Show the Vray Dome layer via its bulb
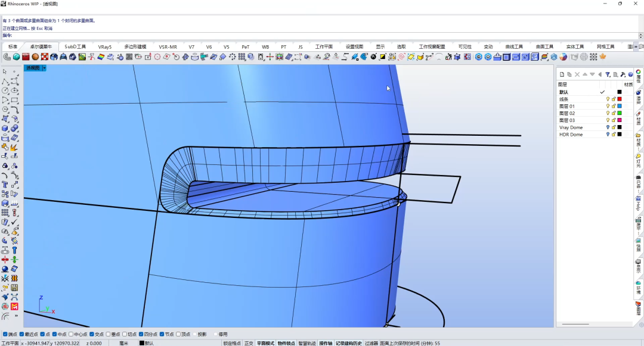The width and height of the screenshot is (644, 346). click(x=608, y=127)
